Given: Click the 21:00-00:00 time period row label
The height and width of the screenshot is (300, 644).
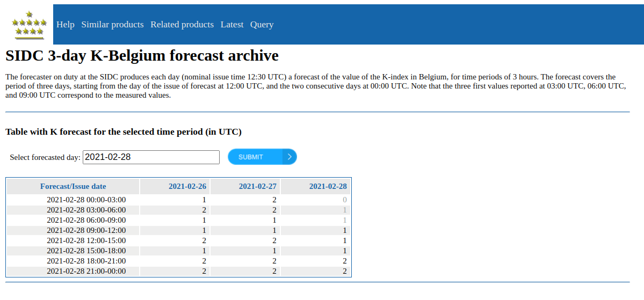Looking at the screenshot, I should click(86, 271).
